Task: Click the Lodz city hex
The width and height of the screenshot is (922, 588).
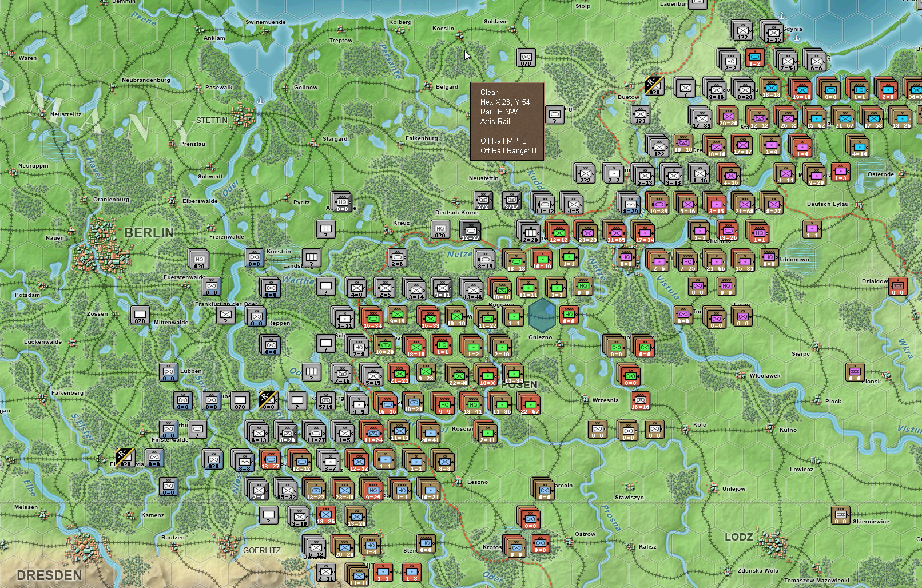Action: click(772, 542)
